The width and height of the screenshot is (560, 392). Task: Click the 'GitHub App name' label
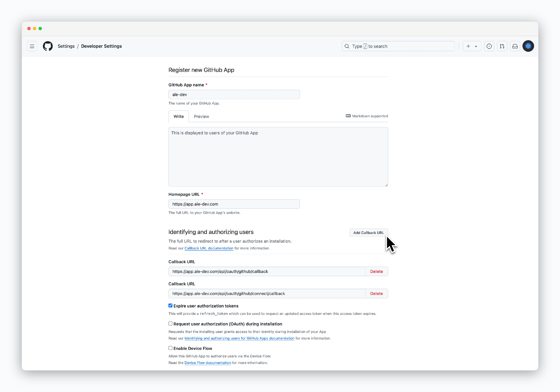point(186,85)
